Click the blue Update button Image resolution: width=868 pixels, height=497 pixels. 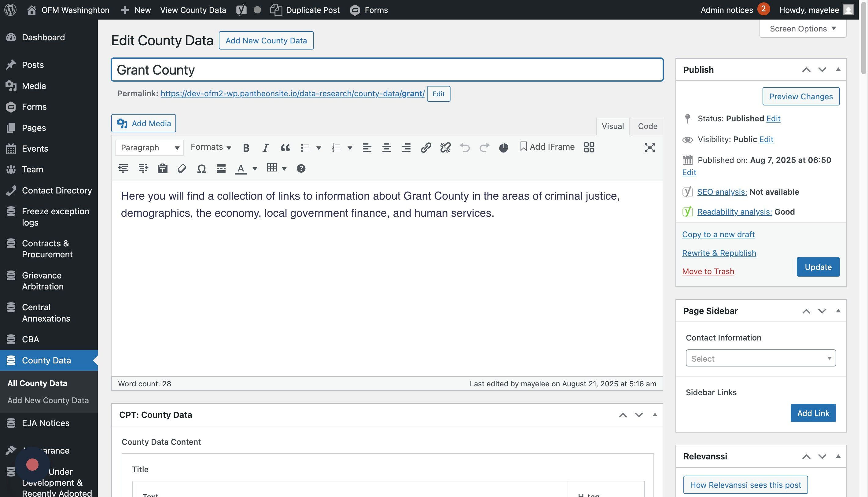pyautogui.click(x=818, y=267)
